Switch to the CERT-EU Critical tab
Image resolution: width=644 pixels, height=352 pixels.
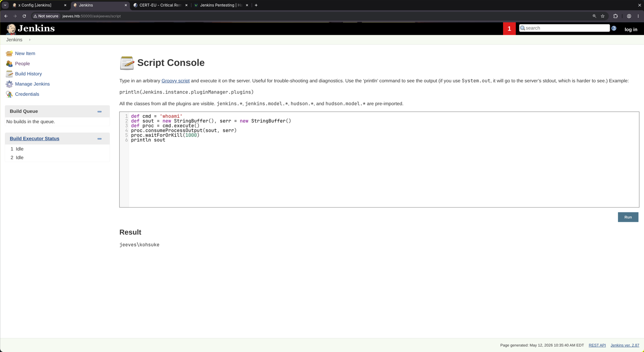(x=160, y=5)
